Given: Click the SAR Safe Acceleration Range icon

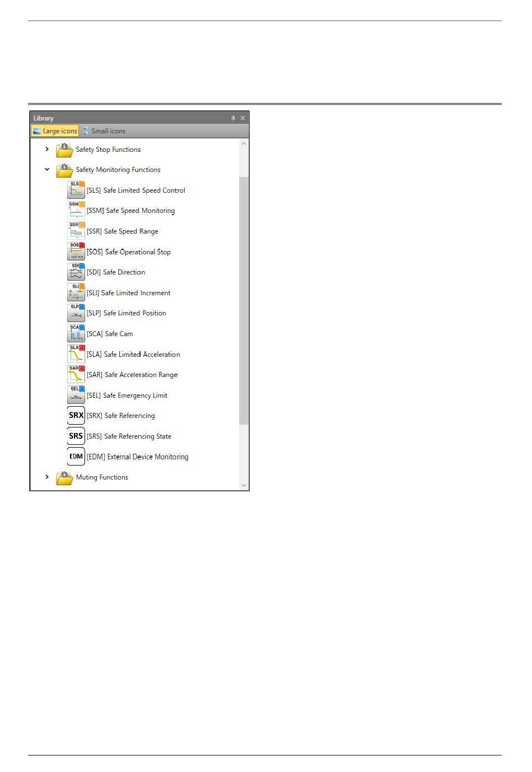Looking at the screenshot, I should click(x=76, y=374).
